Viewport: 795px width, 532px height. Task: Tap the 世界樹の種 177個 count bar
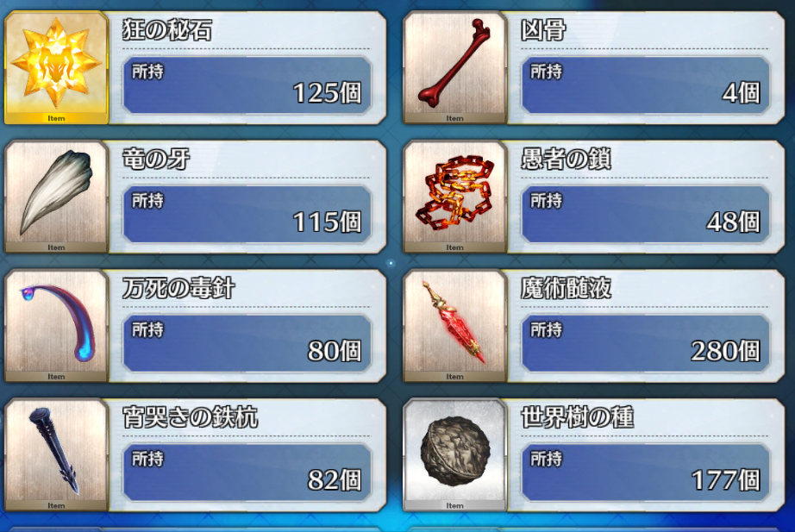tap(646, 473)
